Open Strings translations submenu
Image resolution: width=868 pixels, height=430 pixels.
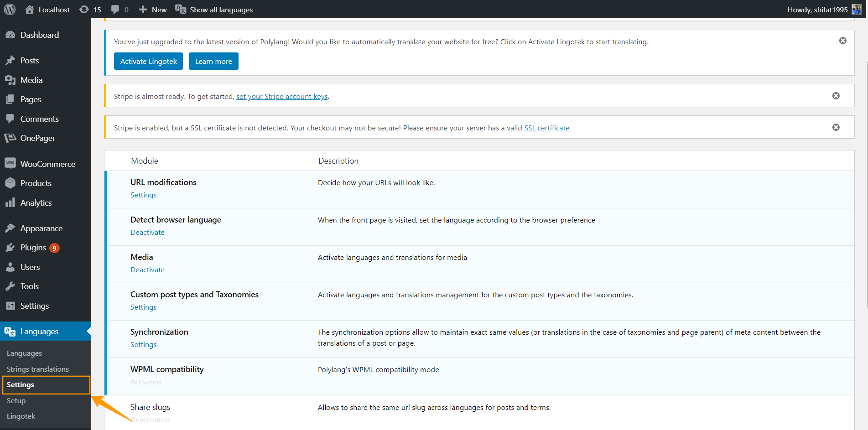38,369
